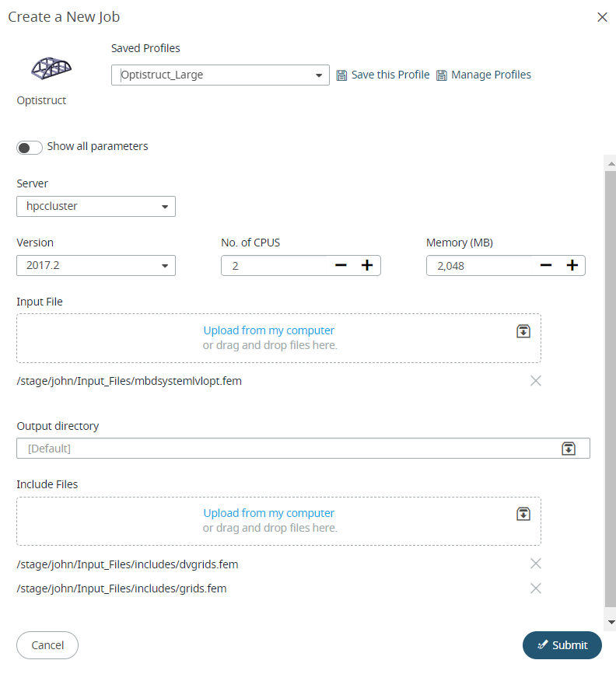Remove dvgrids.fem include file

pos(536,564)
